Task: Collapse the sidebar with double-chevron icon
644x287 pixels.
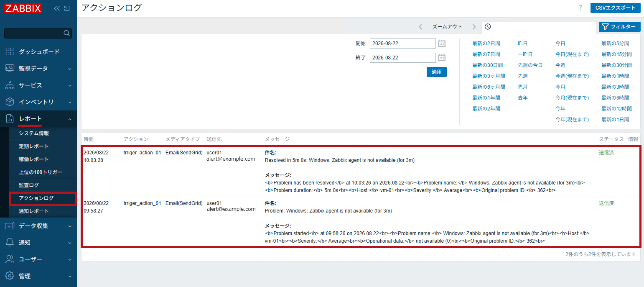Action: point(57,8)
